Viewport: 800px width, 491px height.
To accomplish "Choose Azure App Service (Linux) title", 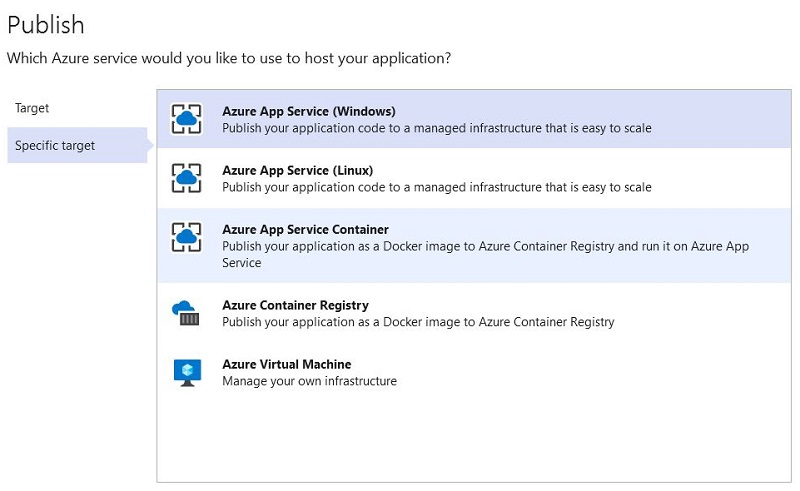I will 297,170.
